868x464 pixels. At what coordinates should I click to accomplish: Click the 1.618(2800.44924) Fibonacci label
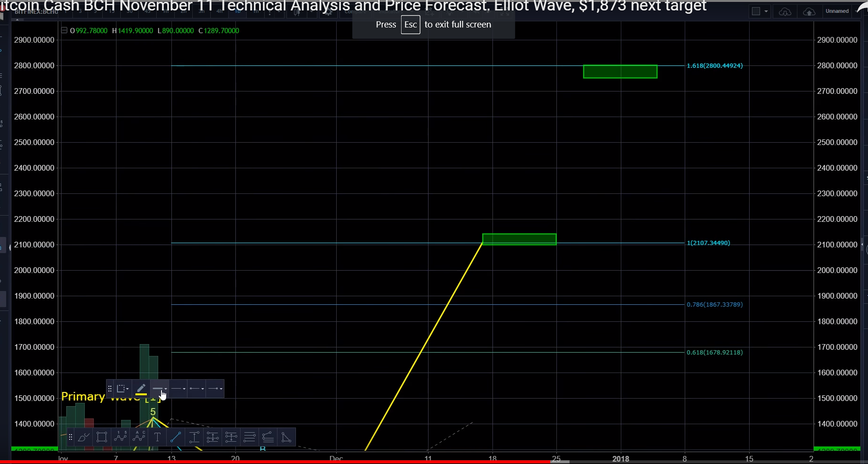(715, 65)
